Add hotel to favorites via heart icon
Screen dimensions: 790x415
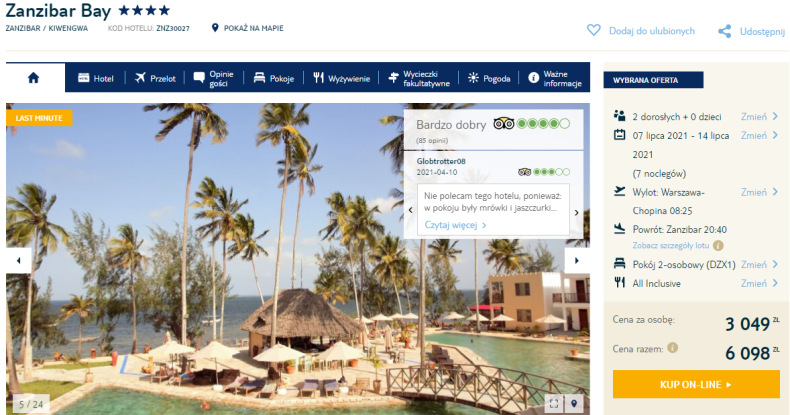click(x=594, y=31)
